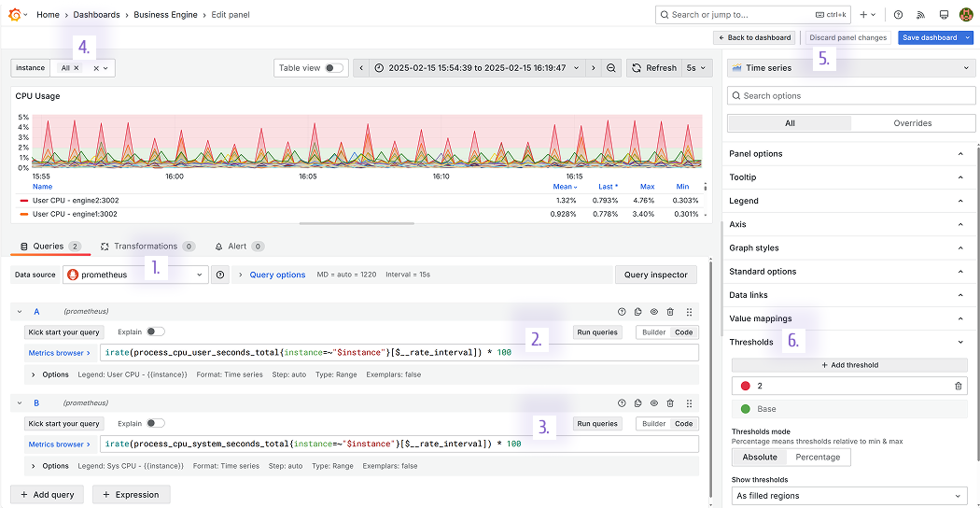
Task: Open data source help icon
Action: pyautogui.click(x=220, y=275)
